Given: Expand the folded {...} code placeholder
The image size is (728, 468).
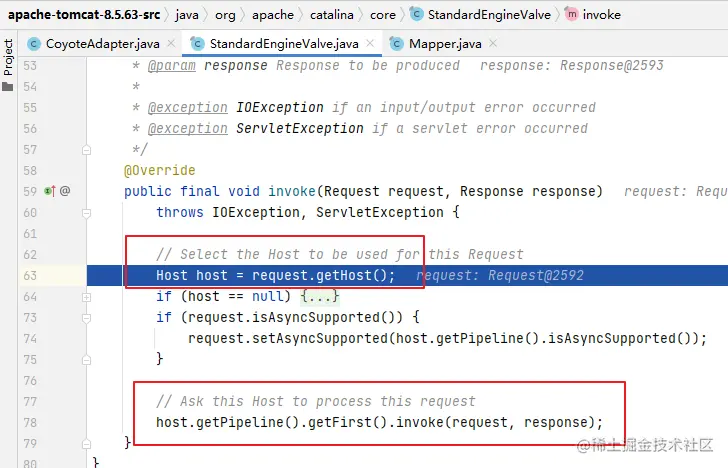Looking at the screenshot, I should point(320,296).
